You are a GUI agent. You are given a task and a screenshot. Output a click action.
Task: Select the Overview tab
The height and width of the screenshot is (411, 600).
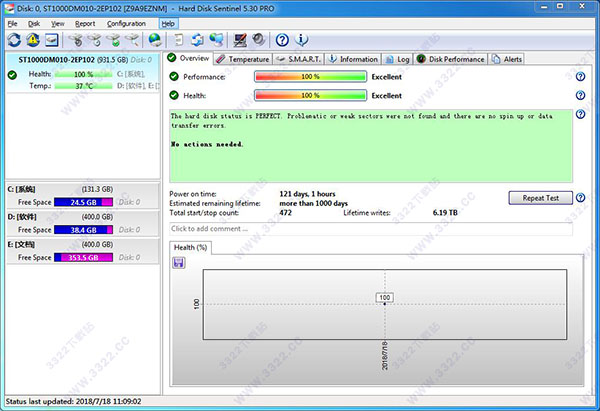click(x=189, y=58)
